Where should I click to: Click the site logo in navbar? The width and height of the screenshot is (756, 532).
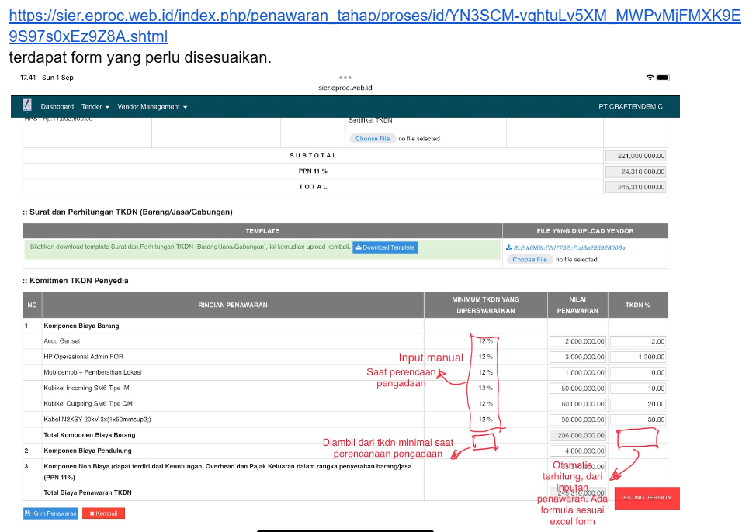pyautogui.click(x=27, y=106)
